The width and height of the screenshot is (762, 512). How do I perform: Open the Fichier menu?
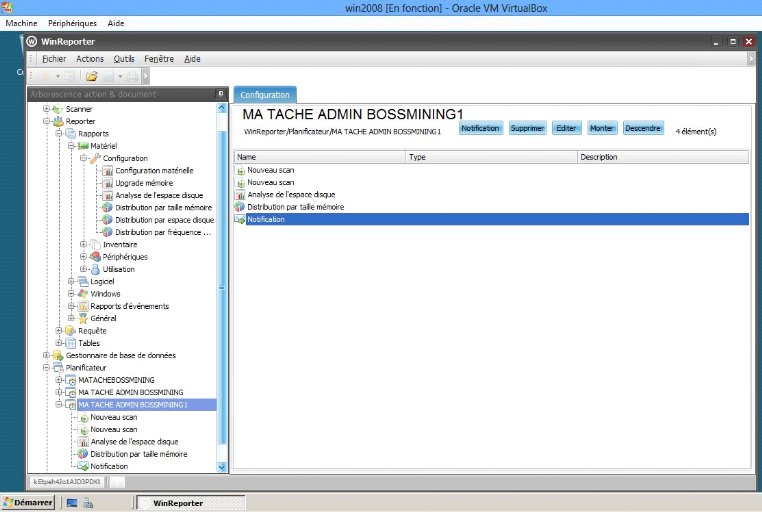coord(54,59)
